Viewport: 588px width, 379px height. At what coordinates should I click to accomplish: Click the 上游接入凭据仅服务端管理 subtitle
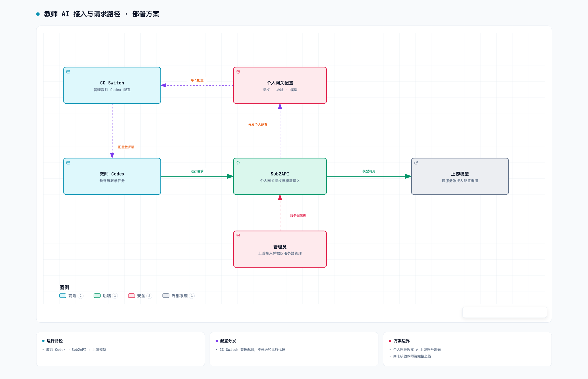[x=280, y=254]
